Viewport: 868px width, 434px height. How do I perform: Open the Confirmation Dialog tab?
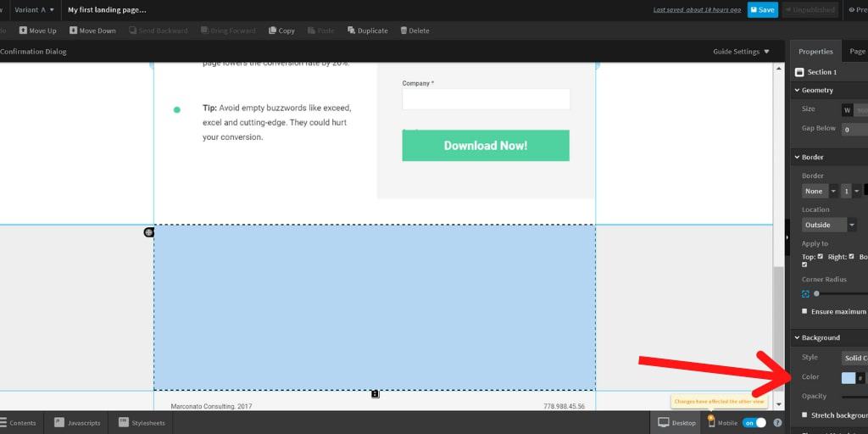33,52
